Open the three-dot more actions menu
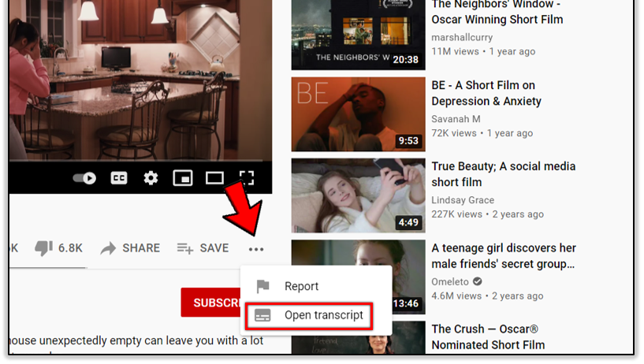Screen dimensions: 644x364 coord(256,249)
